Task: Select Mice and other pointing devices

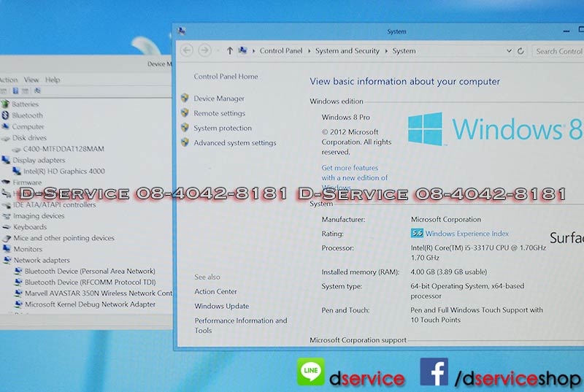Action: point(64,238)
